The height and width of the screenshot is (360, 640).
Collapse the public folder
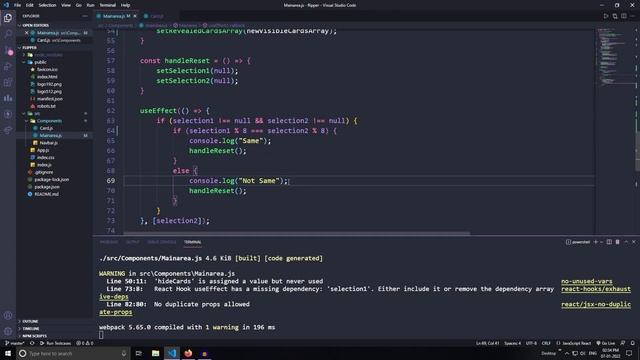tap(55, 62)
